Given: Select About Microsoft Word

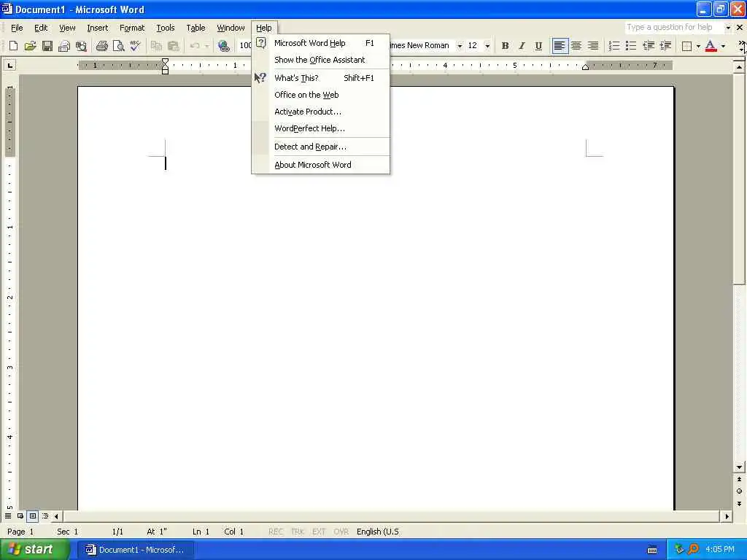Looking at the screenshot, I should 321,165.
